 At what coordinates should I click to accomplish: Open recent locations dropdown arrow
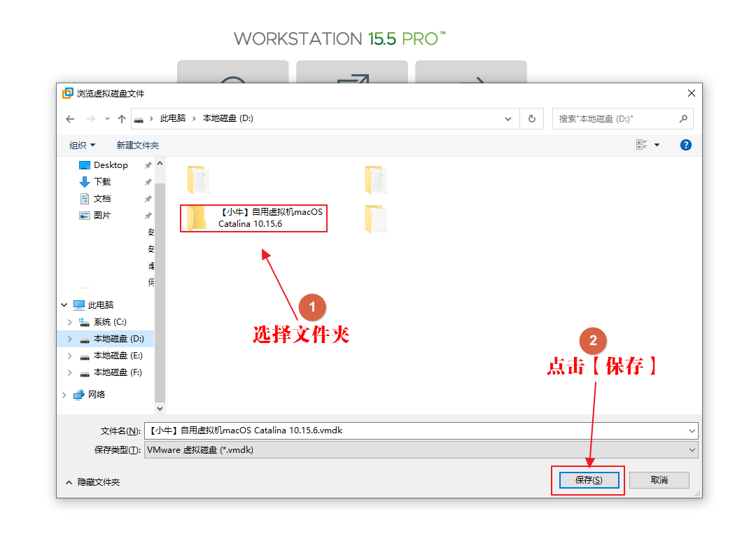point(107,119)
